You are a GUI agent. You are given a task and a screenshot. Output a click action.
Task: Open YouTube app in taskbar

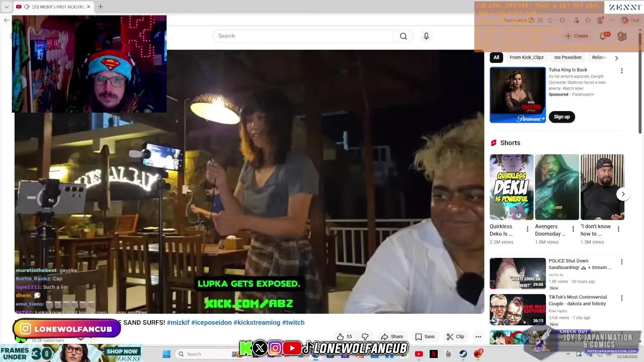419,354
